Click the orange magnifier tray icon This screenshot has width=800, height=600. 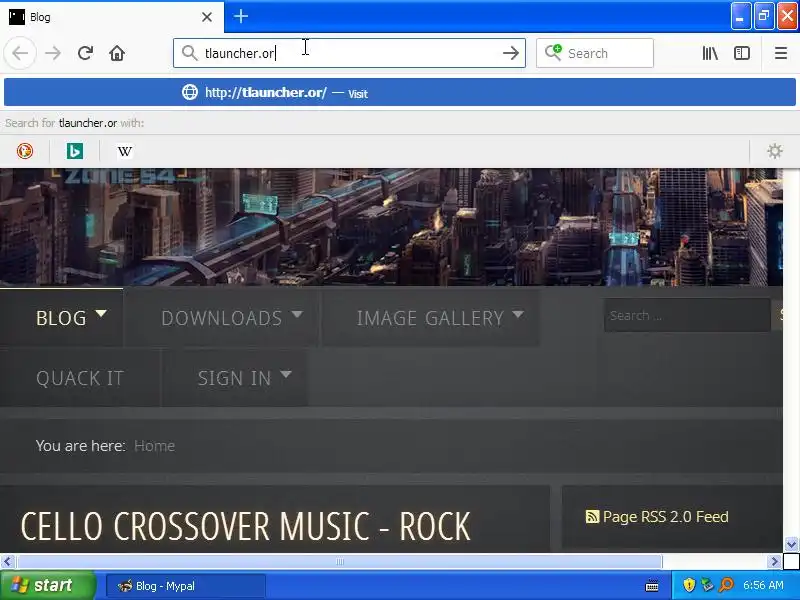point(726,585)
